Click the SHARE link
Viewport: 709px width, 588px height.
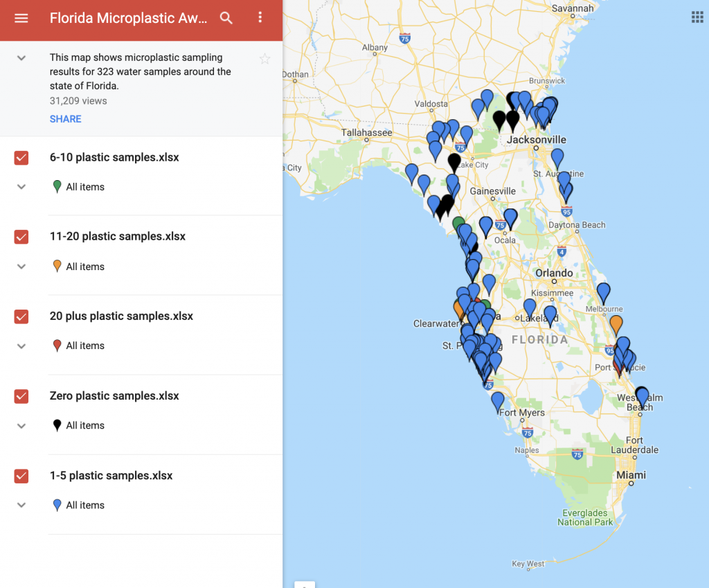click(65, 119)
